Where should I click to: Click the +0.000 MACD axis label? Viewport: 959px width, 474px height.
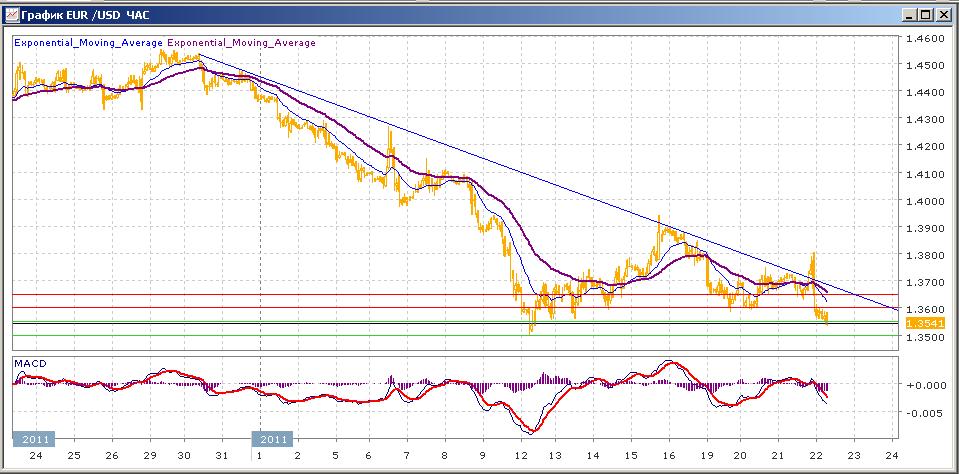925,385
